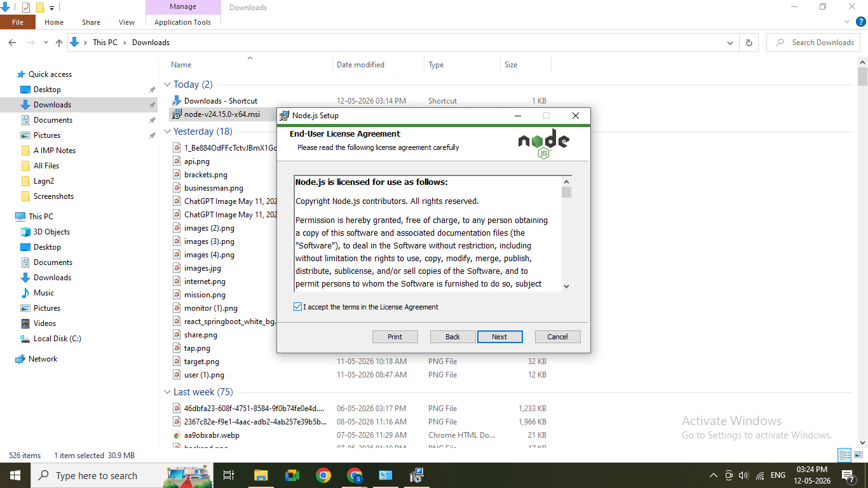
Task: Expand the address bar history dropdown
Action: point(729,43)
